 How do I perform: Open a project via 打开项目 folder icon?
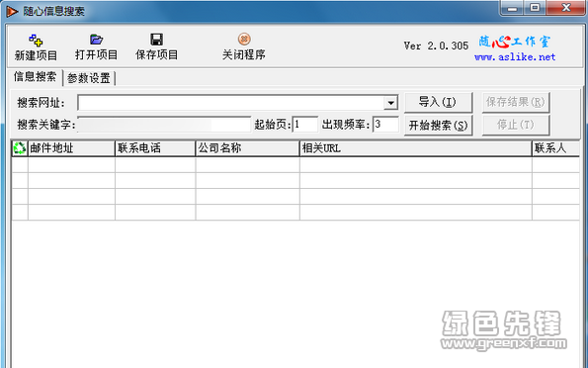97,39
